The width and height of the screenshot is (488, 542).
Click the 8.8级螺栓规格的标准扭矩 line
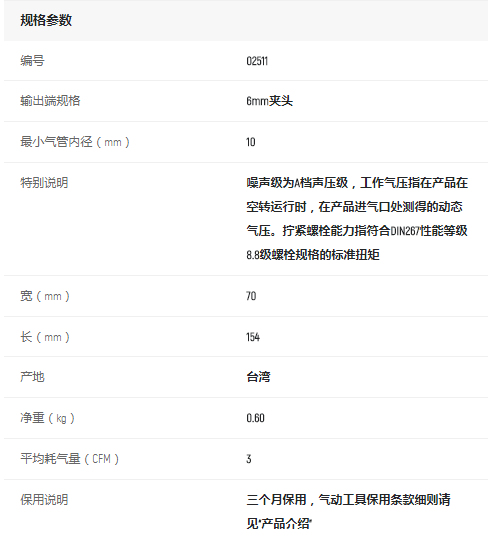tap(313, 255)
